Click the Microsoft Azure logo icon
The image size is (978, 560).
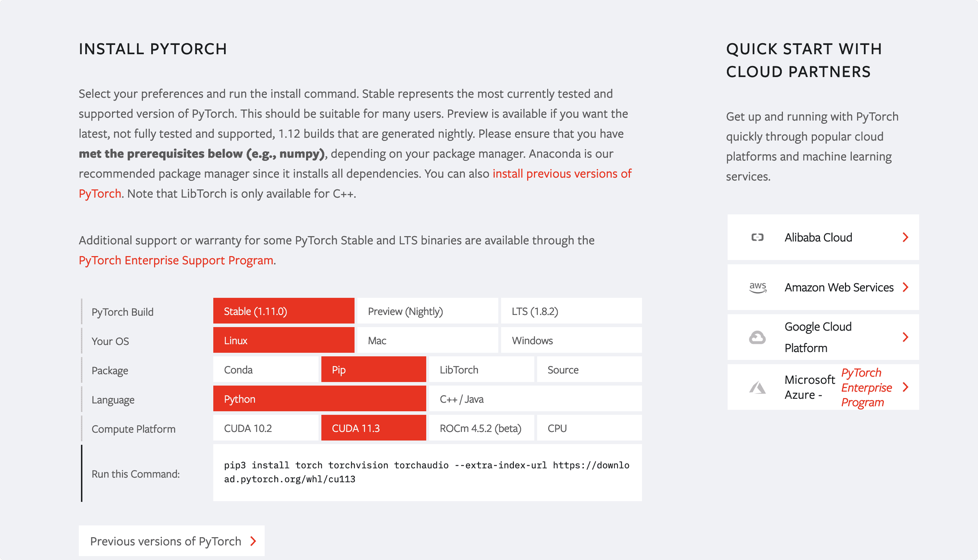757,387
